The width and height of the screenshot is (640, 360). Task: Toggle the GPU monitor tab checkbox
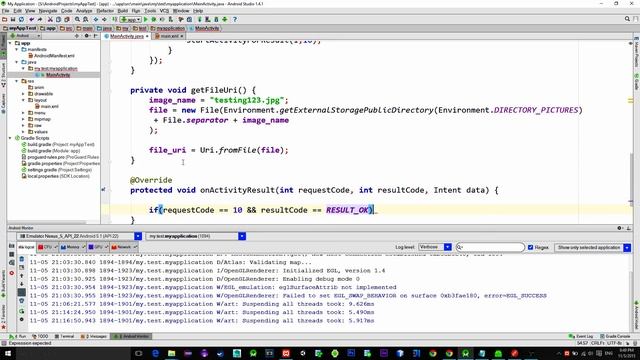tap(106, 247)
